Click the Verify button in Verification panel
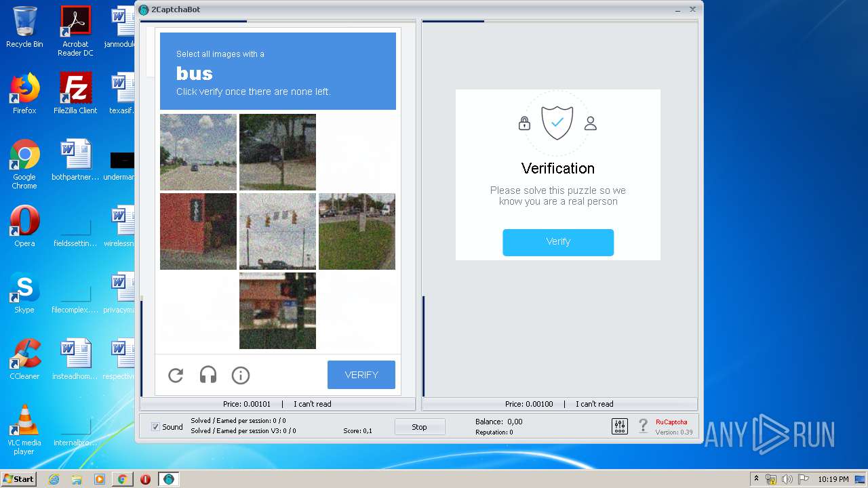The height and width of the screenshot is (488, 868). pos(558,242)
